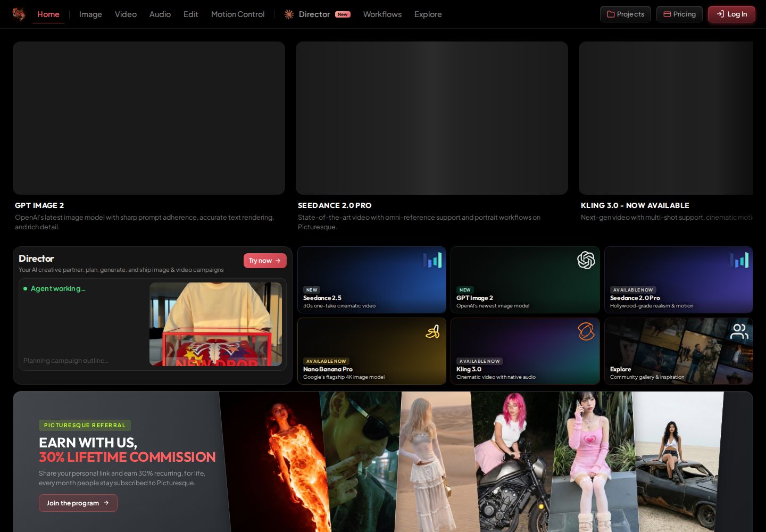Click the OpenAI logo on GPT Image 2 card
The image size is (766, 532).
pyautogui.click(x=586, y=260)
